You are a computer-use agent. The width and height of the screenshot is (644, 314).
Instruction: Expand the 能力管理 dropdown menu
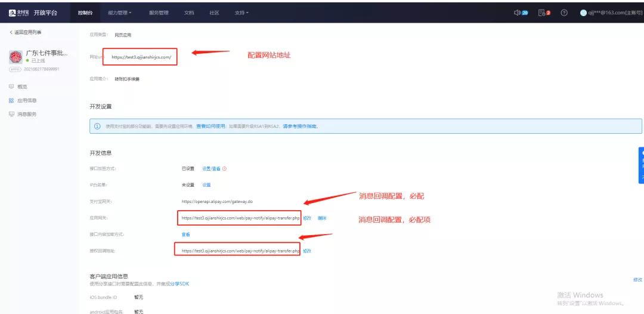tap(119, 13)
